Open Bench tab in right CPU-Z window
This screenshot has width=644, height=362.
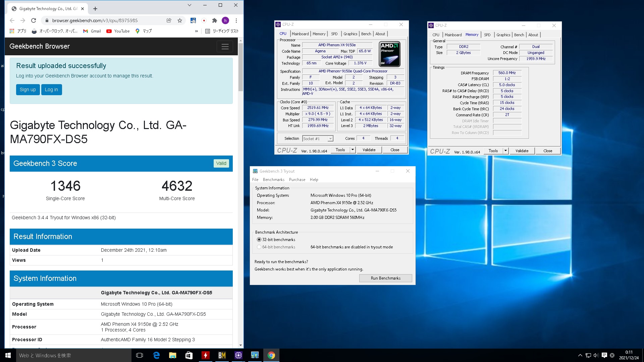519,35
